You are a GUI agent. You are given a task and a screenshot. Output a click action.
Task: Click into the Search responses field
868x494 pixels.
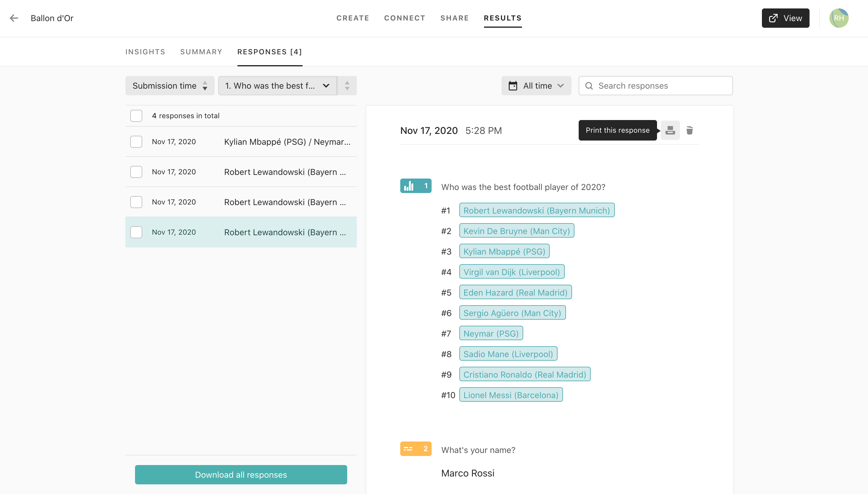point(656,86)
